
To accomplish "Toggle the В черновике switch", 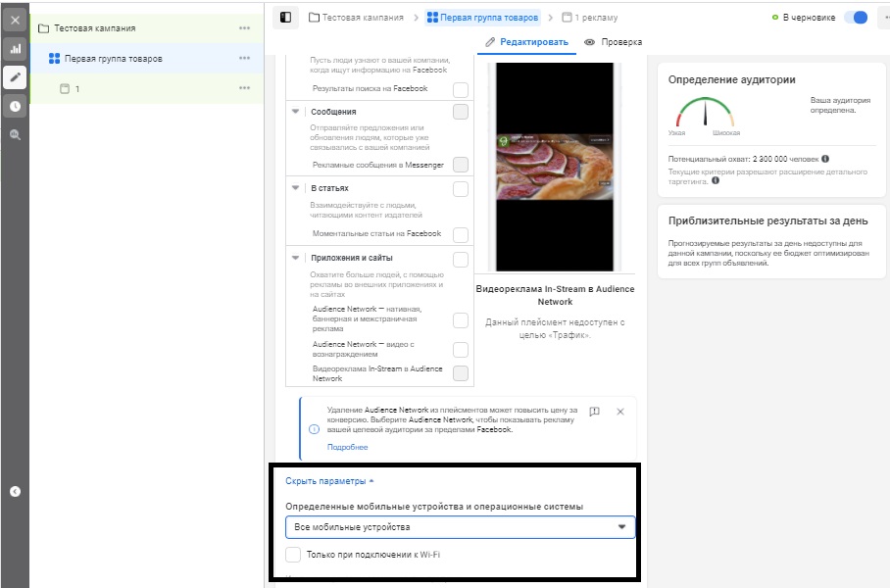I will [856, 18].
